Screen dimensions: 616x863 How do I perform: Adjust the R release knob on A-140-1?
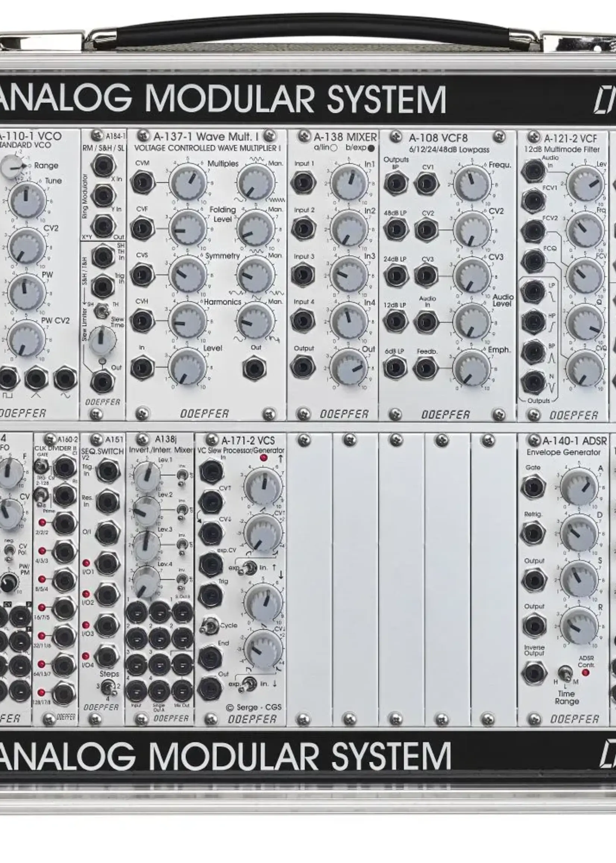pos(579,626)
